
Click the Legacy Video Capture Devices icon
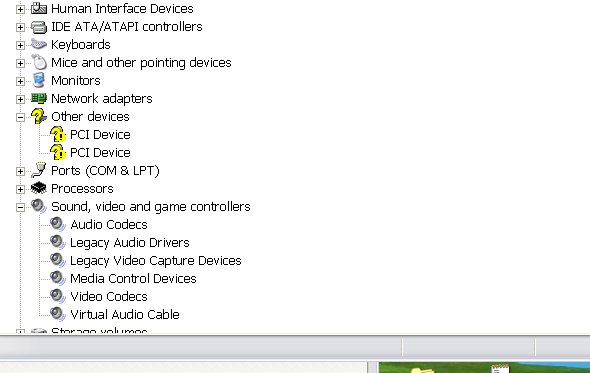[x=58, y=260]
